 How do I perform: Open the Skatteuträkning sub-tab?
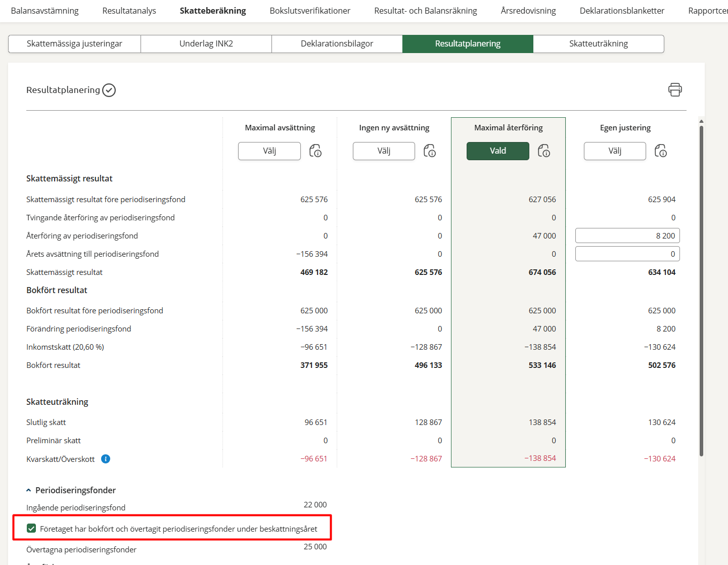(598, 44)
